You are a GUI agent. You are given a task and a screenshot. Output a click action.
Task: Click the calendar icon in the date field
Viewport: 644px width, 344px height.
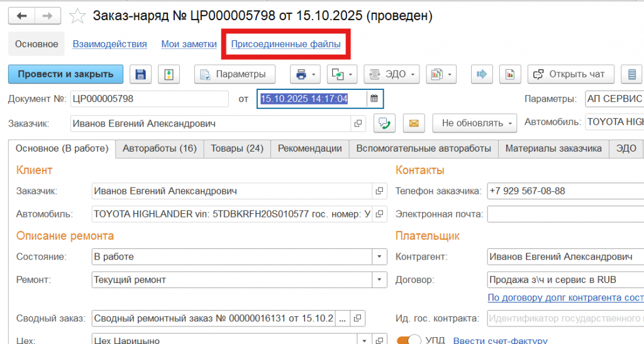coord(374,99)
